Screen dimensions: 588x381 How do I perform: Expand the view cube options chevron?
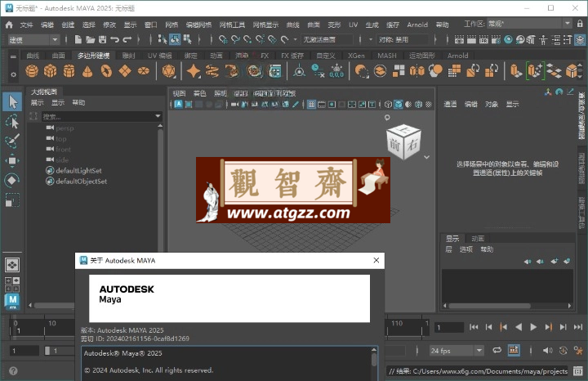click(427, 157)
